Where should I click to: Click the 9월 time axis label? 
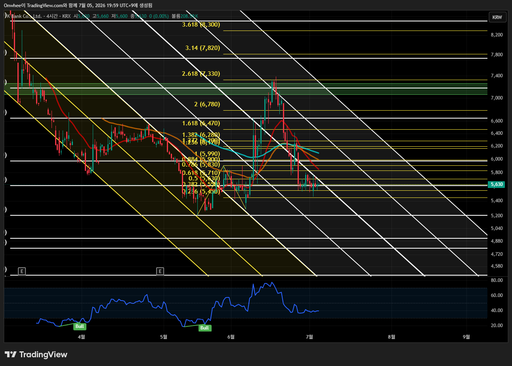pyautogui.click(x=466, y=337)
